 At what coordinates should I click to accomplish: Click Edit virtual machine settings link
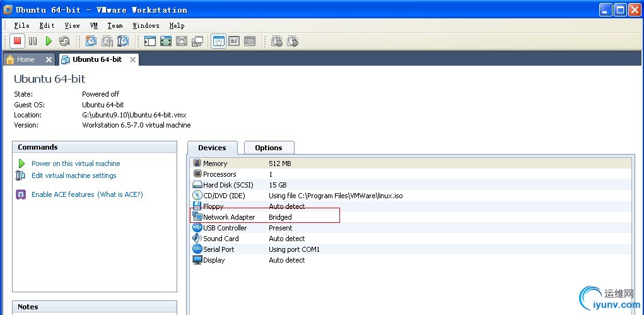tap(74, 175)
